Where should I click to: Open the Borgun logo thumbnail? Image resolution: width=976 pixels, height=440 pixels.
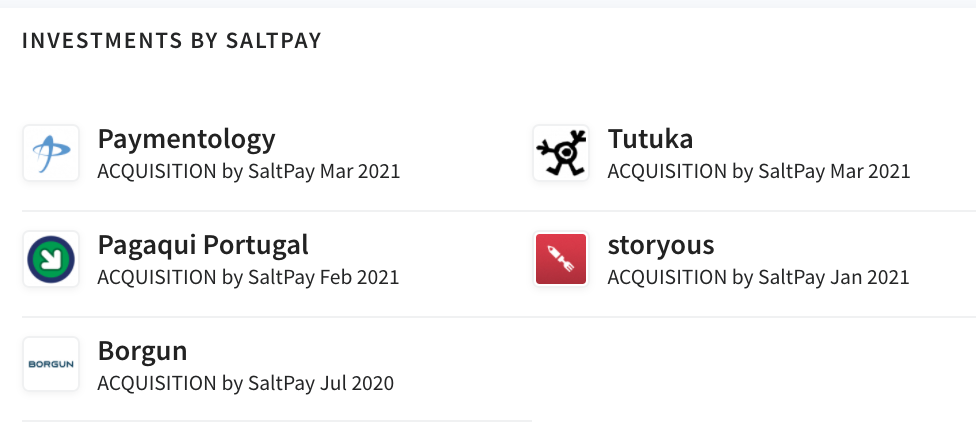tap(51, 364)
